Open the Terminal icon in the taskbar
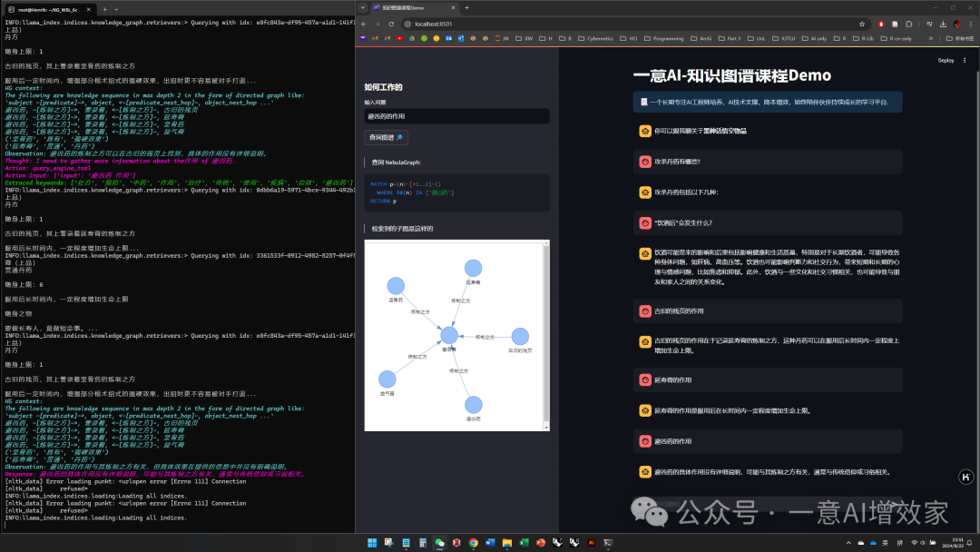Viewport: 980px width, 552px height. click(608, 543)
